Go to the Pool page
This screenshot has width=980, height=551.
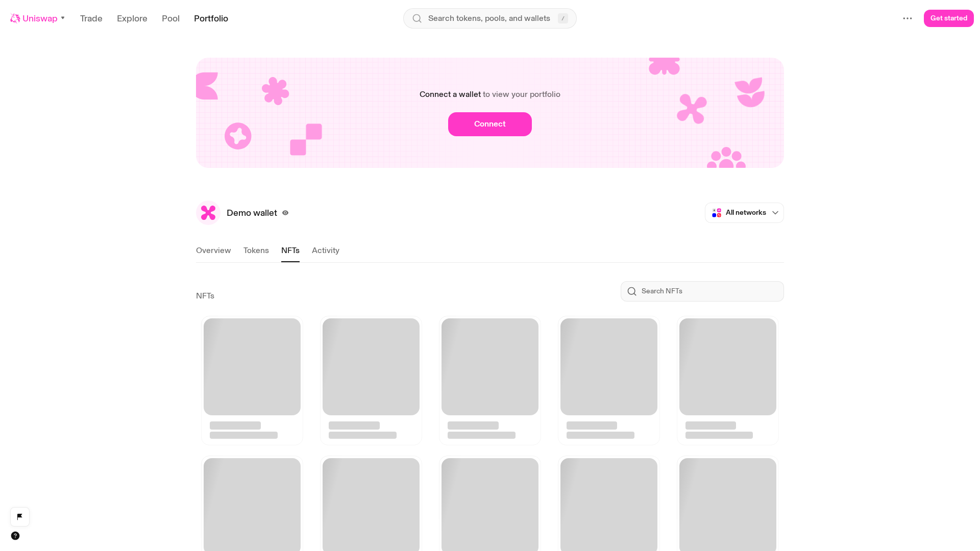point(170,18)
